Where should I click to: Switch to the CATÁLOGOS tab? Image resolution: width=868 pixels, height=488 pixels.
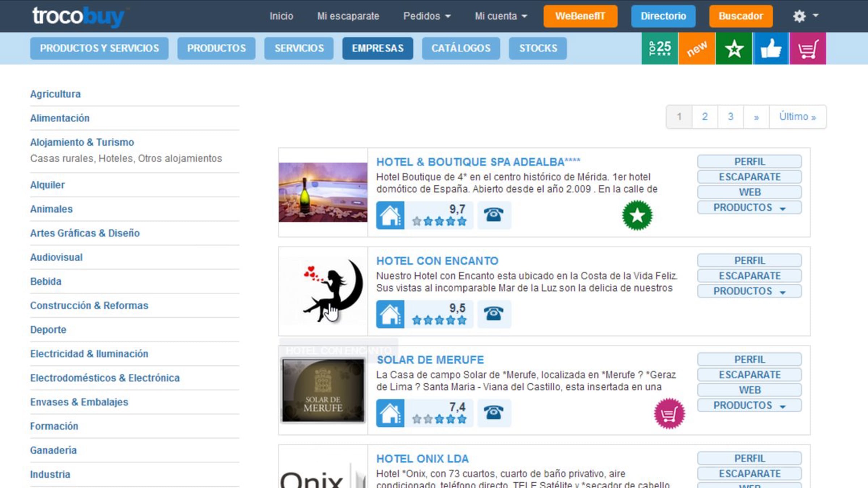[x=461, y=48]
